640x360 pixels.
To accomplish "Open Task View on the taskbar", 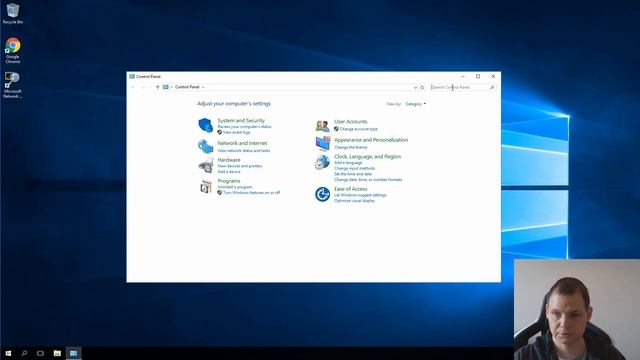I will [x=40, y=353].
